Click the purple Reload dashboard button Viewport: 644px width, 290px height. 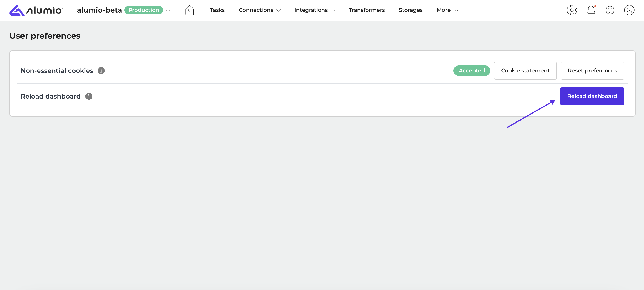coord(592,96)
